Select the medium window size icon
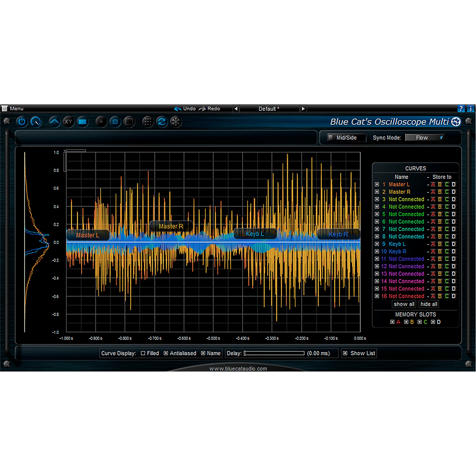Screen dimensions: 476x476 (x=115, y=122)
